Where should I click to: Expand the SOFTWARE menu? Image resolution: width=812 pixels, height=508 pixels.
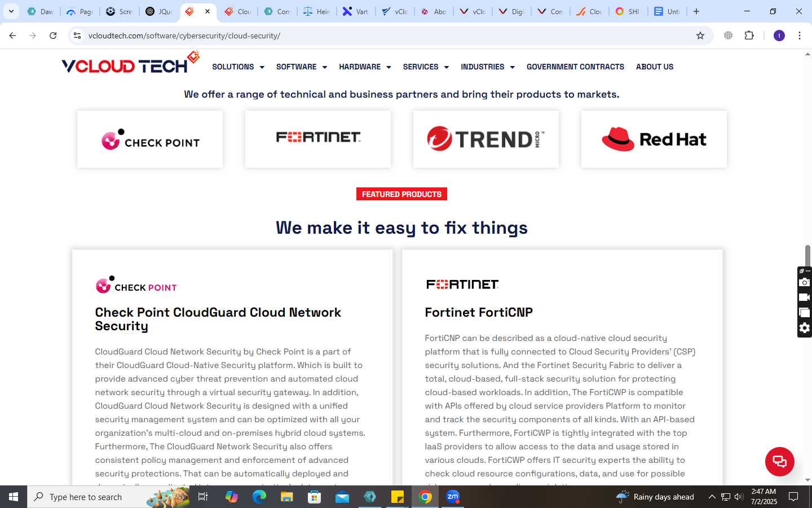coord(302,67)
